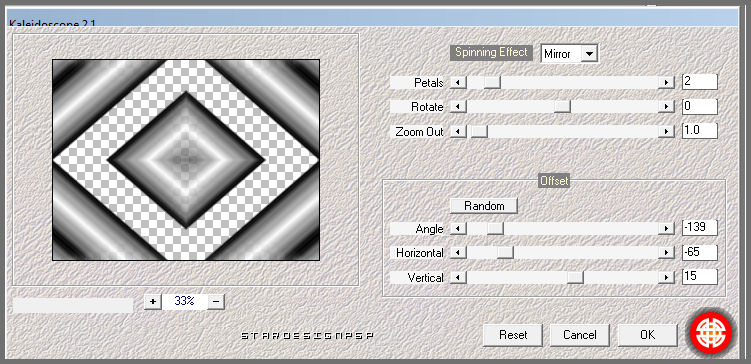
Task: Increase Petals with right arrow
Action: pos(666,83)
